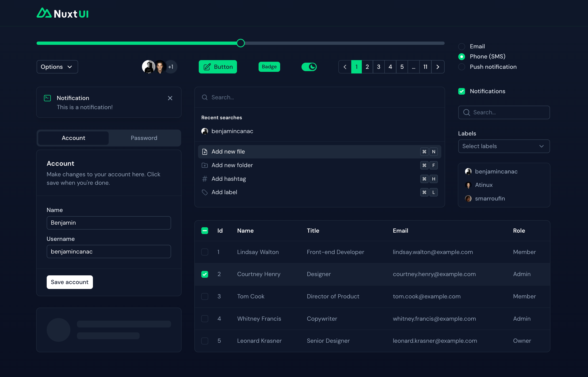
Task: Dismiss the notification with the X icon
Action: (170, 98)
